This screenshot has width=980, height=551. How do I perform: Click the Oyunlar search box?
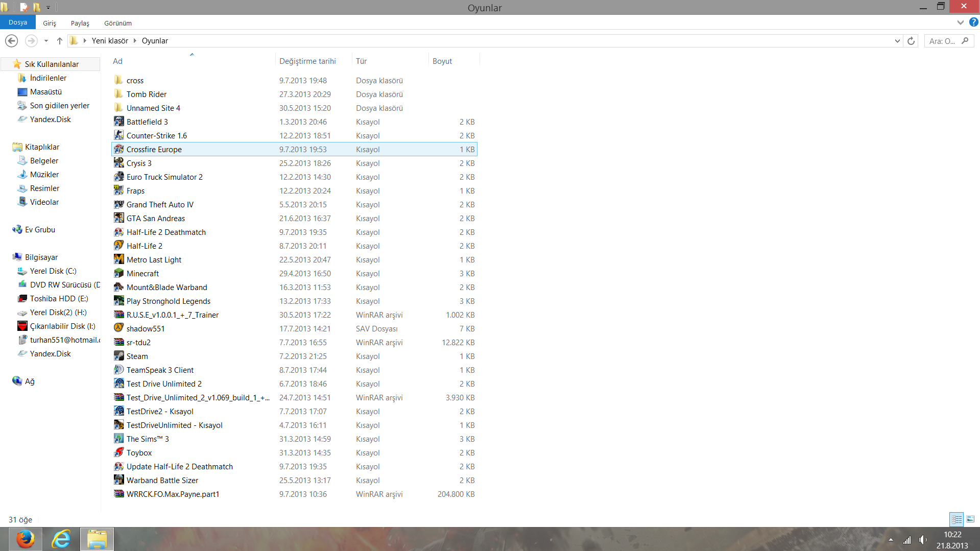[x=949, y=41]
